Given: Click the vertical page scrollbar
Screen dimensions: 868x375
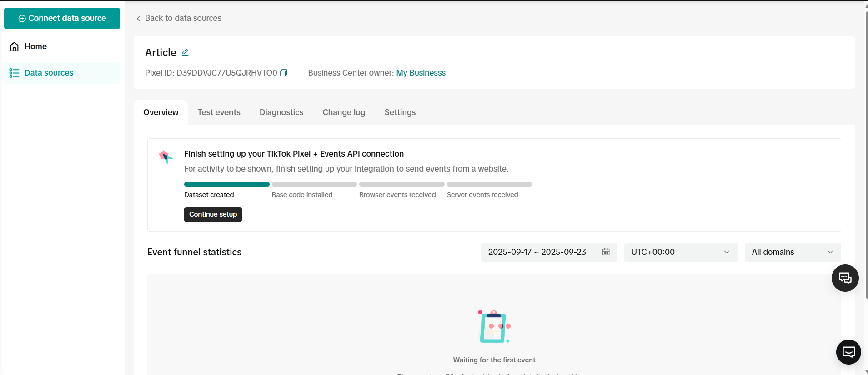Looking at the screenshot, I should click(x=865, y=155).
